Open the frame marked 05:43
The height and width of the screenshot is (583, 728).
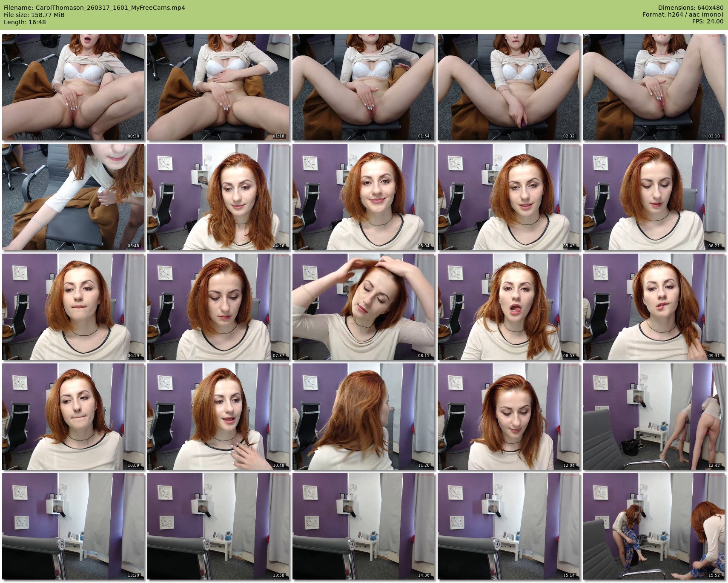point(509,197)
